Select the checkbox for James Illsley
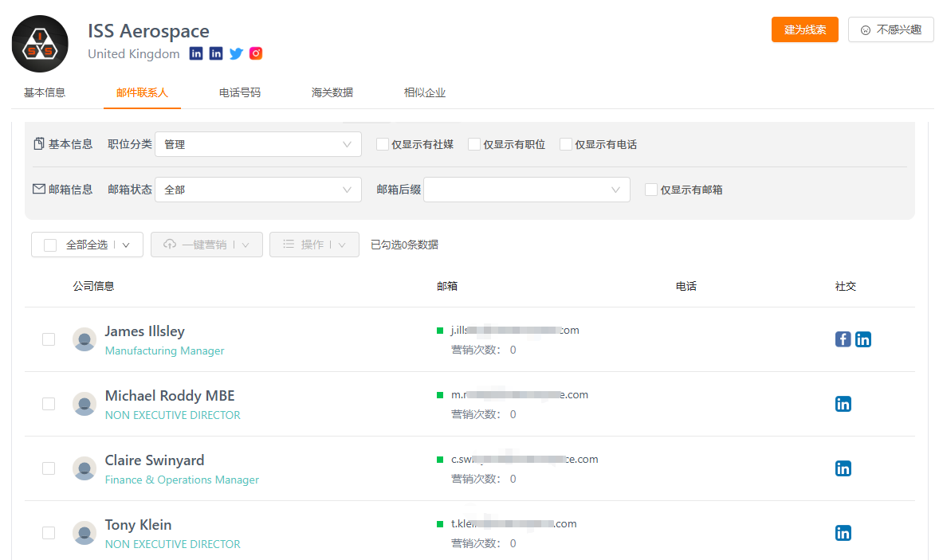Screen dimensions: 939x560 coord(49,339)
